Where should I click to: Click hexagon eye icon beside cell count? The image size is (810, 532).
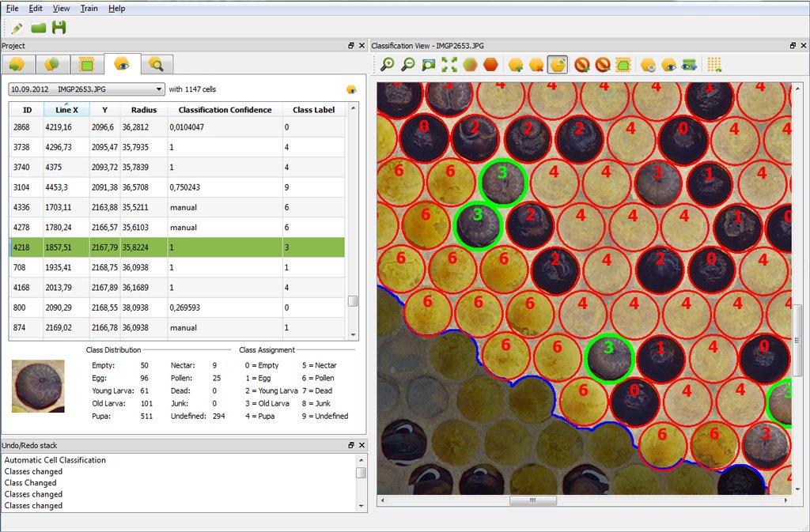(351, 89)
